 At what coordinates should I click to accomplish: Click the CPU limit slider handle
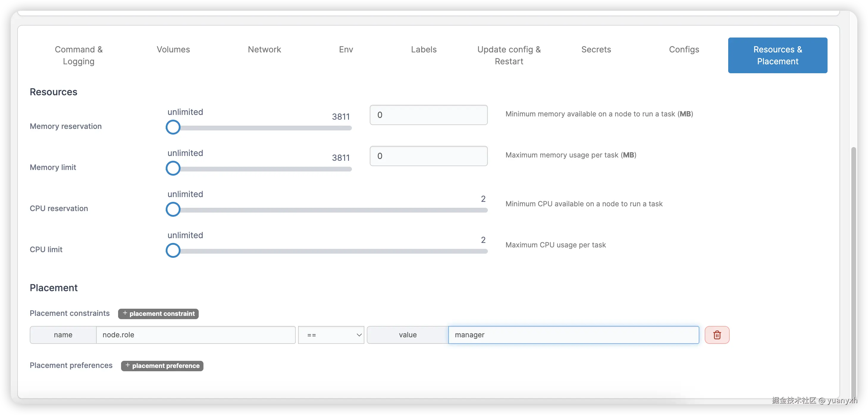pos(173,250)
